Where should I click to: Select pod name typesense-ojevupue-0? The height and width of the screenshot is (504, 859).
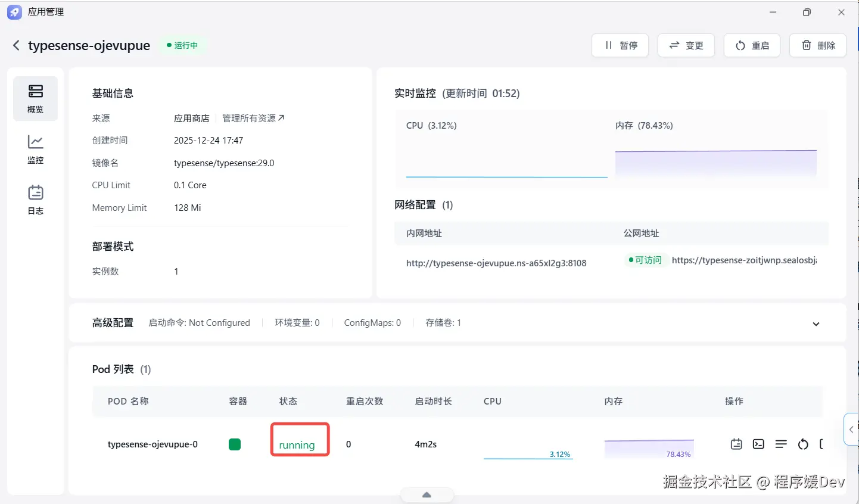tap(152, 444)
